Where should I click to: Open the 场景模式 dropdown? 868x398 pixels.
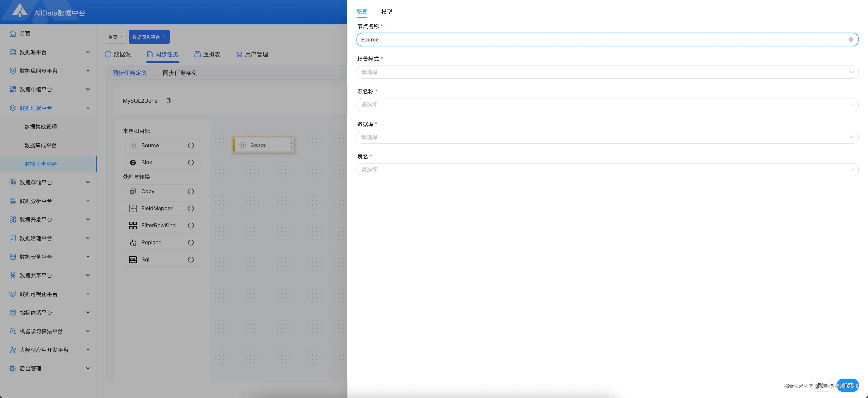pyautogui.click(x=607, y=72)
